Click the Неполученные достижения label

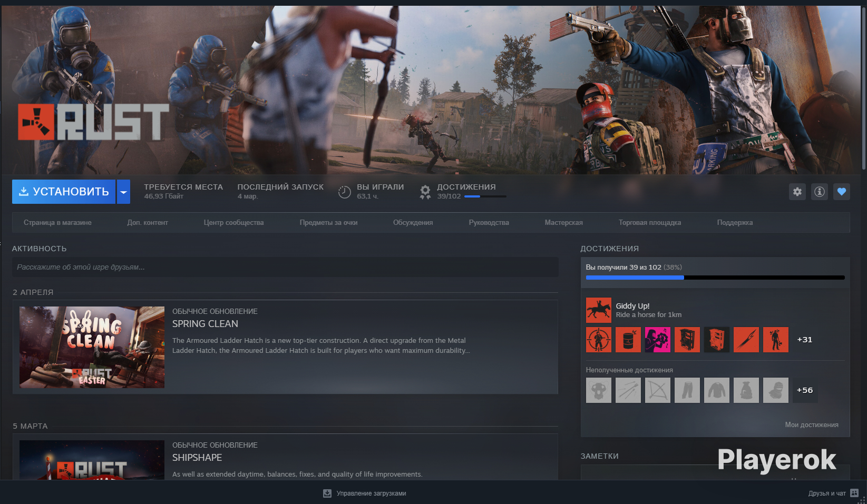pos(629,370)
